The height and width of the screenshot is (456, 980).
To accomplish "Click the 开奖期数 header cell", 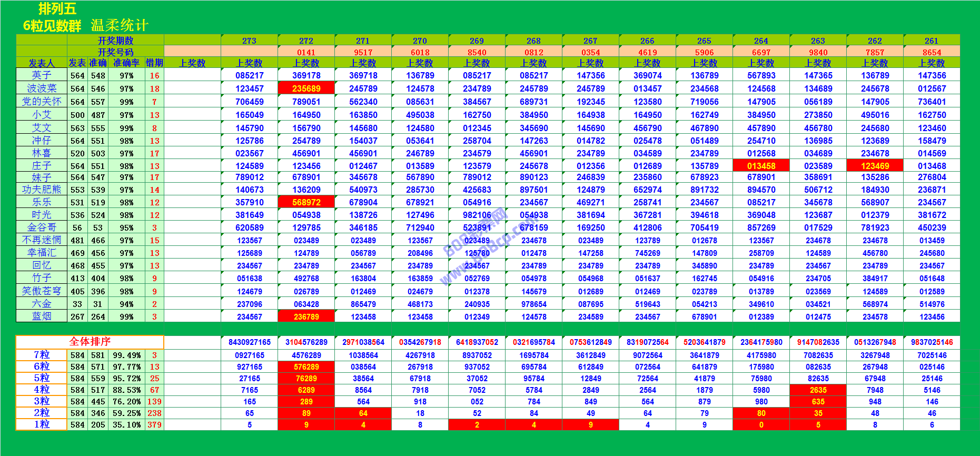I will pyautogui.click(x=115, y=41).
